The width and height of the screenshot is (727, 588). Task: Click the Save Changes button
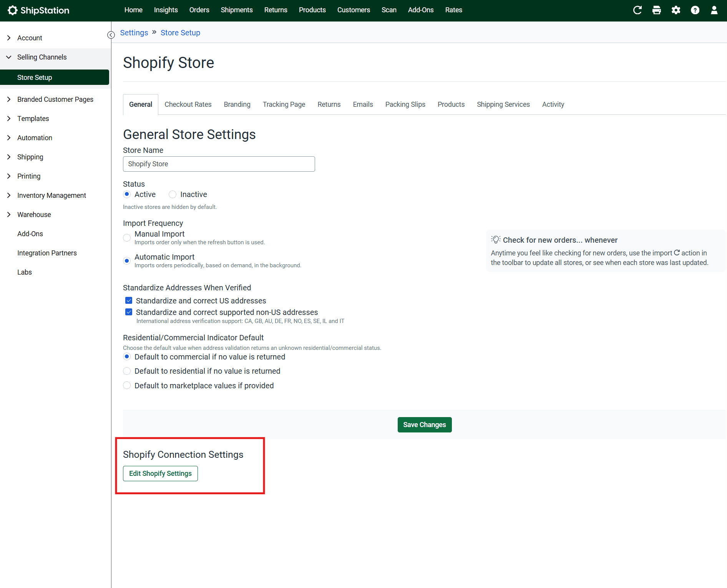click(x=425, y=425)
